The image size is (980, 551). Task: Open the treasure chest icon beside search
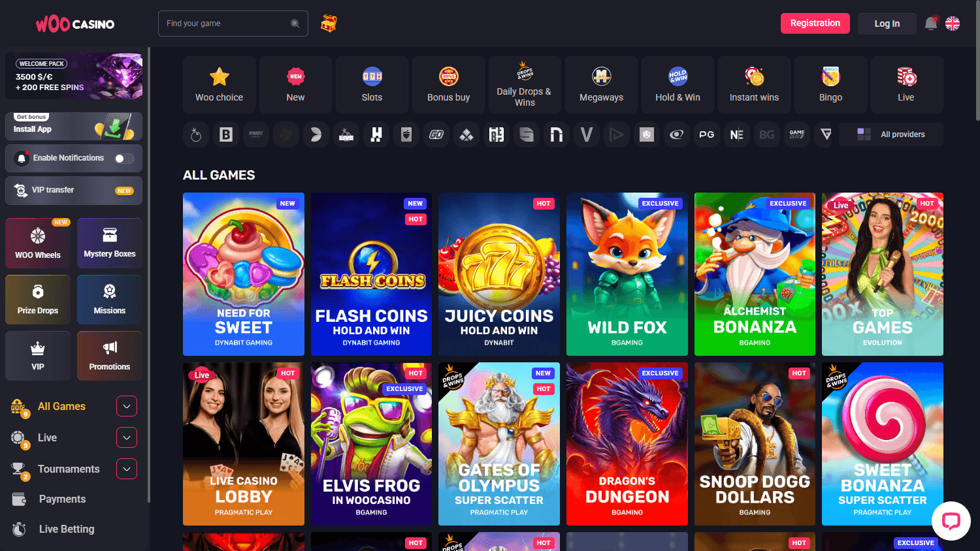click(329, 24)
